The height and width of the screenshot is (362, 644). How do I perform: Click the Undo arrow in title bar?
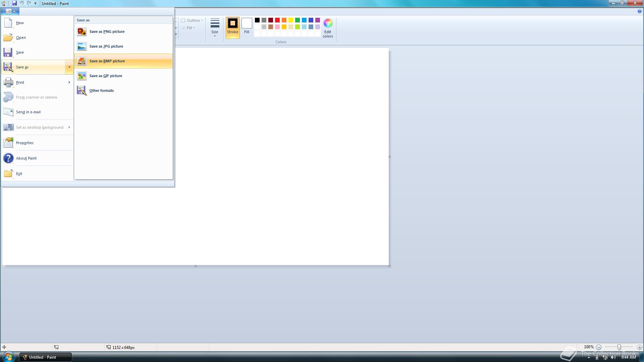click(21, 3)
